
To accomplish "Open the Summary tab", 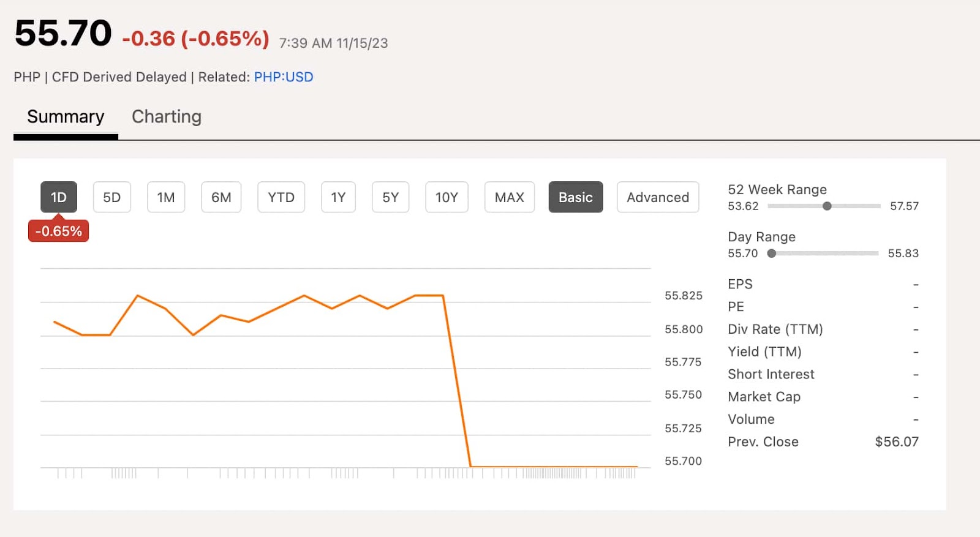I will [x=66, y=117].
